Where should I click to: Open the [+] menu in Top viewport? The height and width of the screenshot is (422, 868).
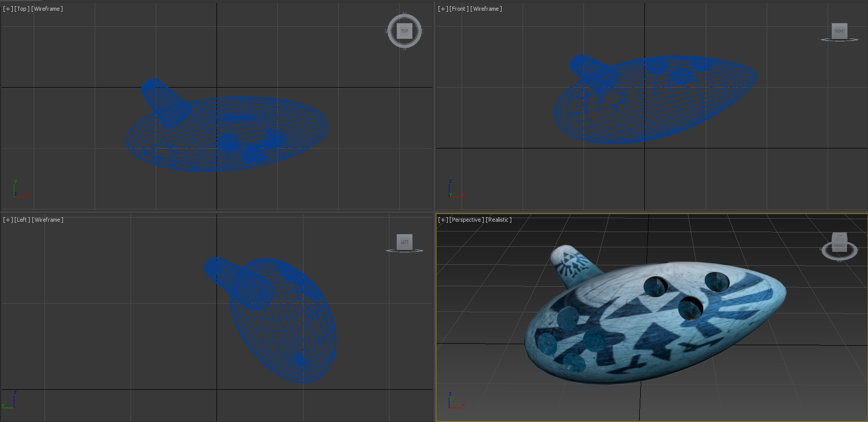[x=8, y=9]
